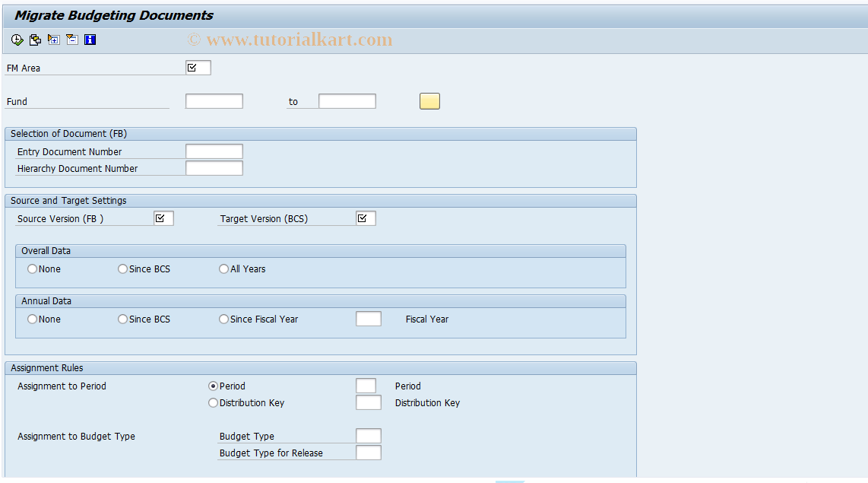The width and height of the screenshot is (868, 483).
Task: Click the Fiscal Year input field
Action: pos(369,319)
